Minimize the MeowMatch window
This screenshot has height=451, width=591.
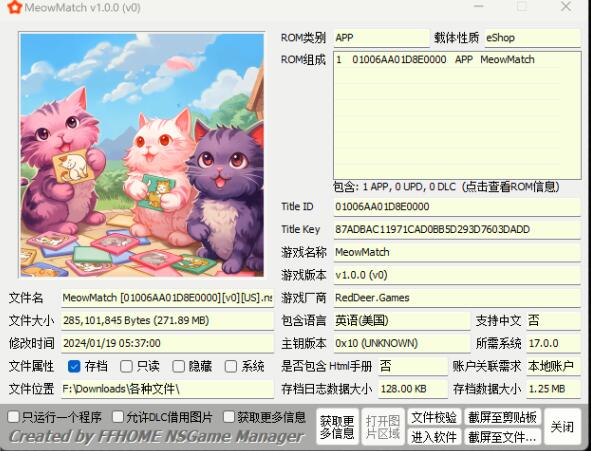(x=479, y=6)
